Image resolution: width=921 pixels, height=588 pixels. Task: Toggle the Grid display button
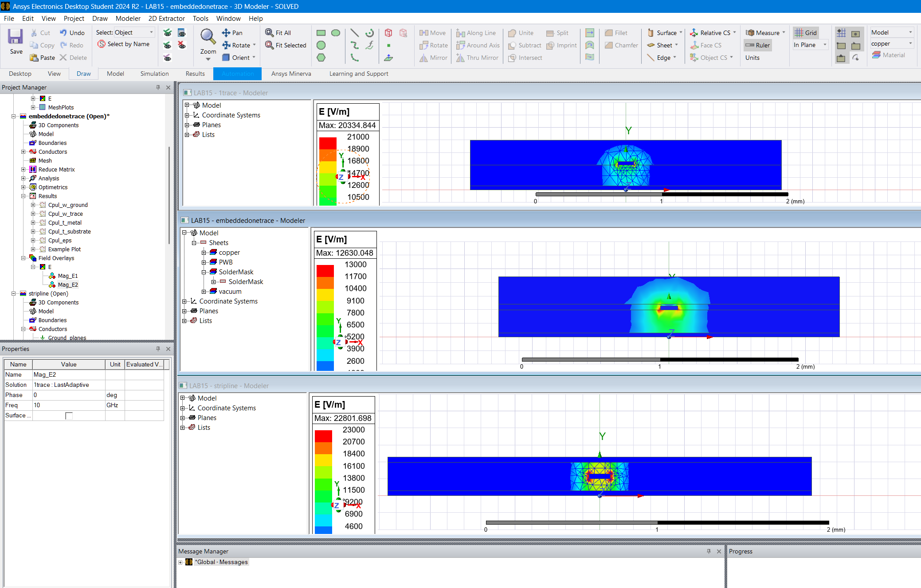pyautogui.click(x=806, y=33)
